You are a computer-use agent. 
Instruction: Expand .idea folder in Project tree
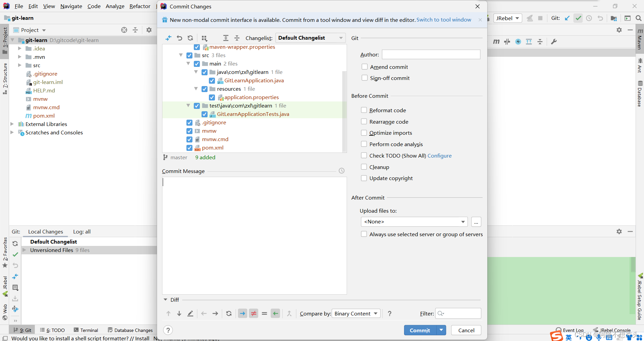[19, 48]
